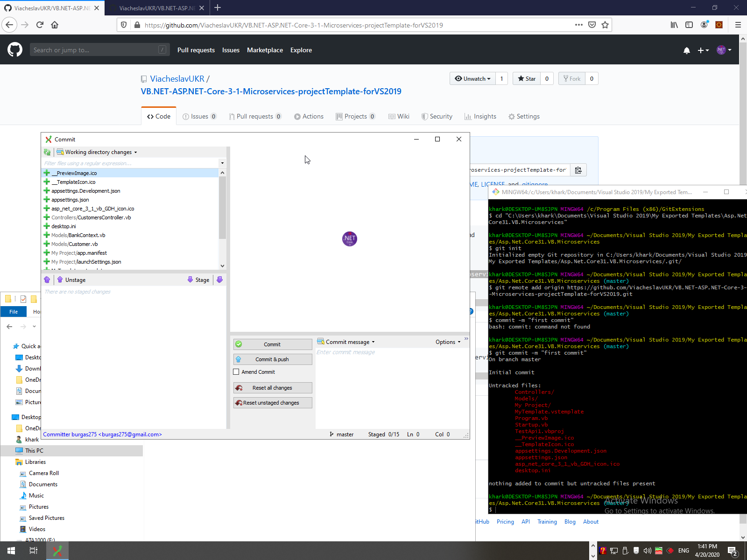Screen dimensions: 747x560
Task: Open Marketplace in GitHub header
Action: (265, 50)
